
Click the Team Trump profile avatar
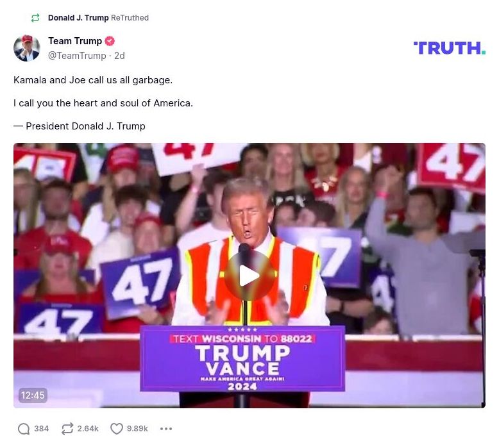coord(27,48)
